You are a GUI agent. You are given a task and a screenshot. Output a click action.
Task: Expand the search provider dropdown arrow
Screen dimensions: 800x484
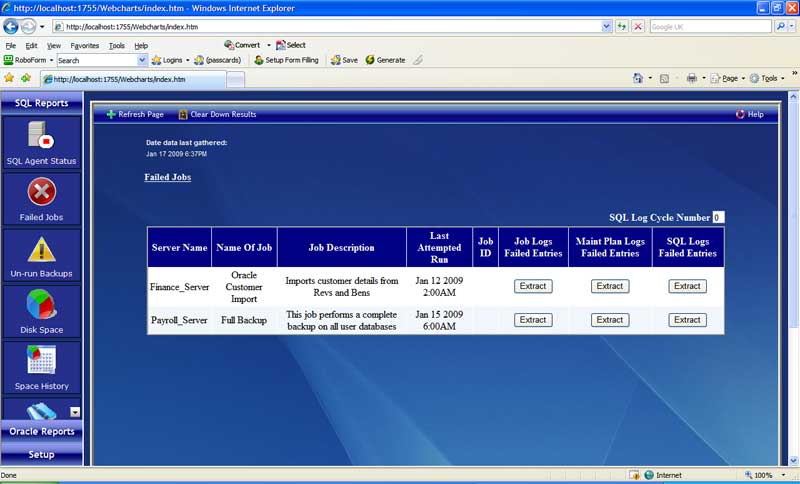(791, 27)
